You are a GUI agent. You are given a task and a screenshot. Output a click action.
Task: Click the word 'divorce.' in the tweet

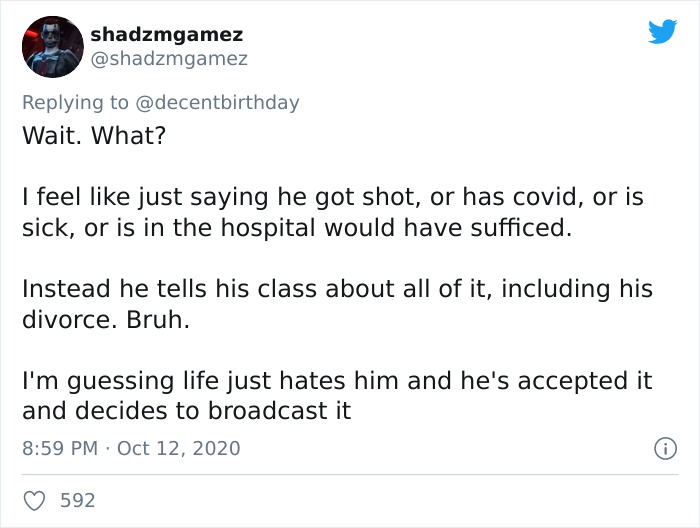(70, 320)
